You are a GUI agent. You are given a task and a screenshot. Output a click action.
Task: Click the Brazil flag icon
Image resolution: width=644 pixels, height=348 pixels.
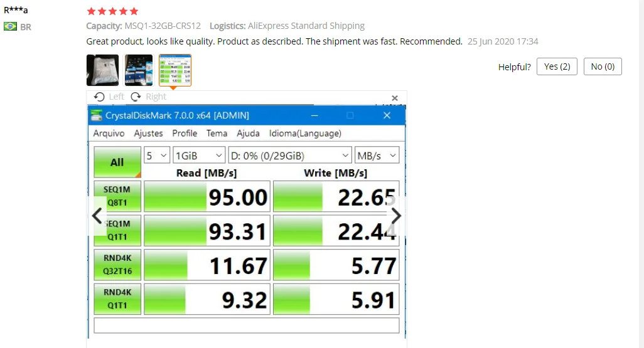(x=10, y=27)
